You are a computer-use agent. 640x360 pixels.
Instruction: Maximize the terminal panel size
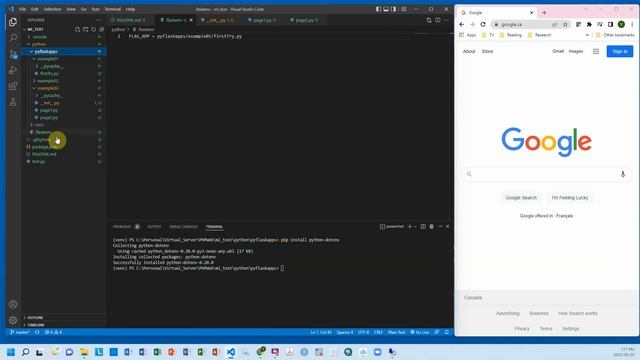(x=440, y=227)
